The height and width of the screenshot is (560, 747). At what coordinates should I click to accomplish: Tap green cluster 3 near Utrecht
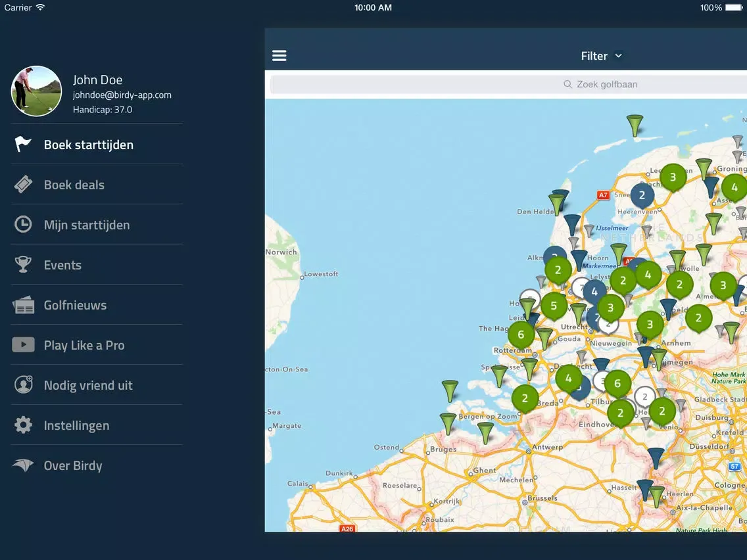pyautogui.click(x=610, y=308)
